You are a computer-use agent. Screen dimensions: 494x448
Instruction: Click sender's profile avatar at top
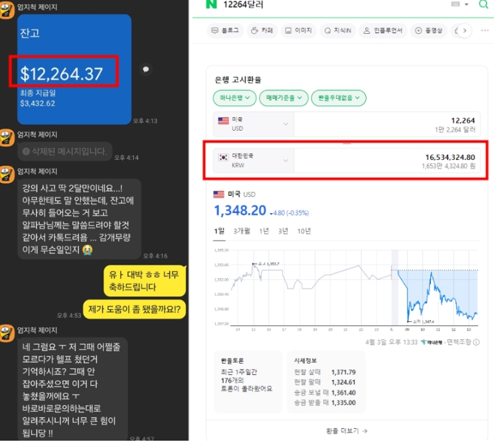[7, 10]
